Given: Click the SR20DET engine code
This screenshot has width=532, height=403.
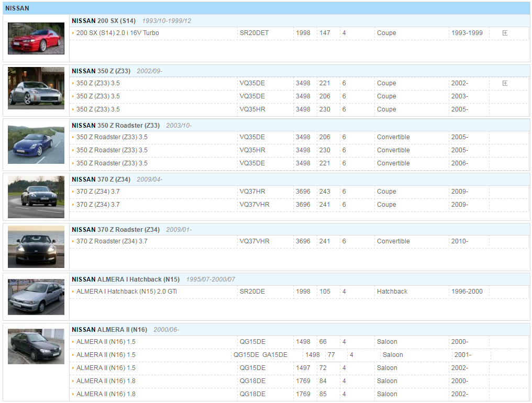Looking at the screenshot, I should (x=254, y=33).
